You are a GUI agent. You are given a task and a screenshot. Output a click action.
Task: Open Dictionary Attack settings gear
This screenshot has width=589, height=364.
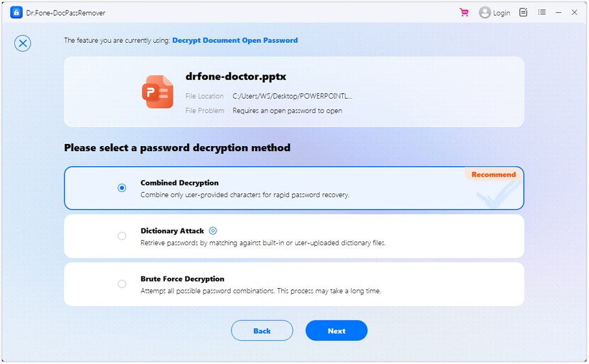click(x=213, y=231)
